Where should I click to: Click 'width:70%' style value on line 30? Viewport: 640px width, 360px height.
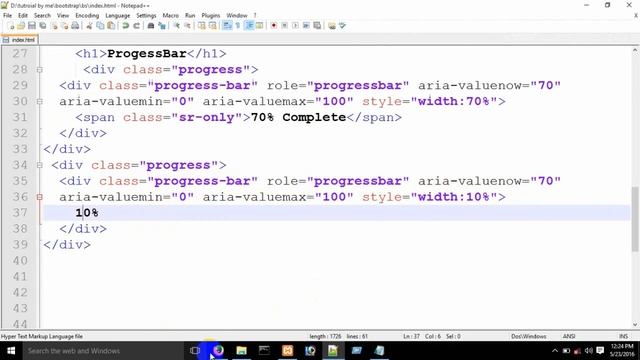453,102
